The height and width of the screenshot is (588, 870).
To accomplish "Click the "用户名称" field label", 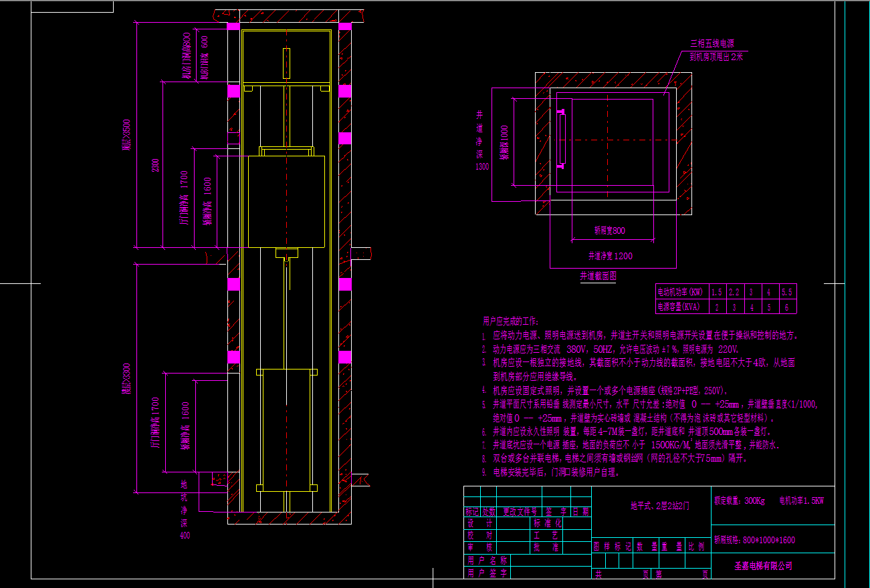I will (x=487, y=561).
